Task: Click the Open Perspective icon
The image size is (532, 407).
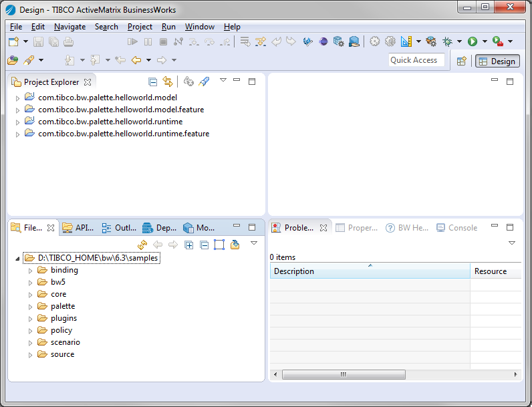Action: coord(461,61)
